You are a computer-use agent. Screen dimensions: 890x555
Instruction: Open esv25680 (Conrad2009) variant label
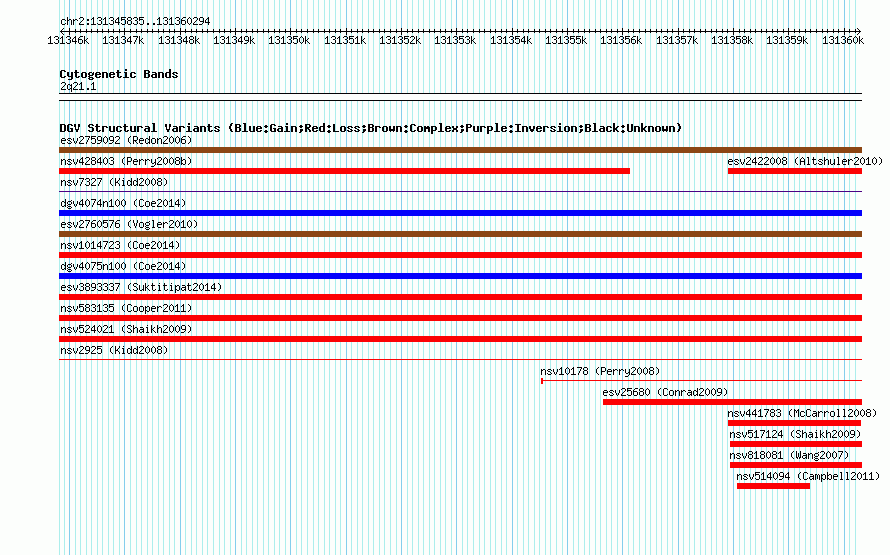[665, 392]
